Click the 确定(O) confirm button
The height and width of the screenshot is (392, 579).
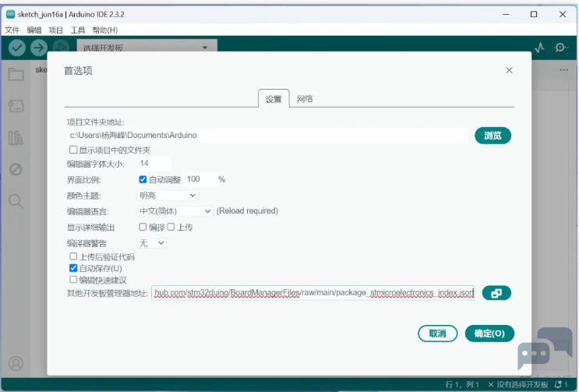[489, 334]
